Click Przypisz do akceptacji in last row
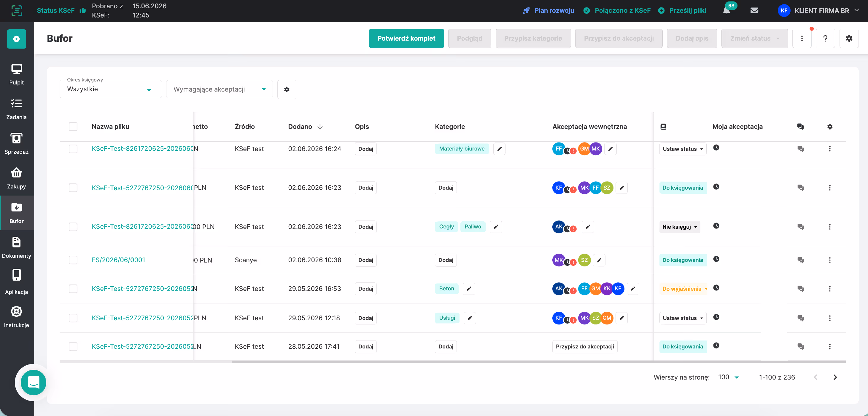 pos(585,347)
